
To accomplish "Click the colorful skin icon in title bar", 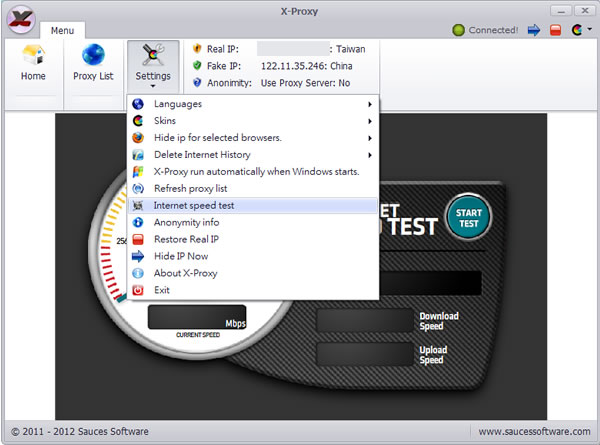I will point(577,29).
